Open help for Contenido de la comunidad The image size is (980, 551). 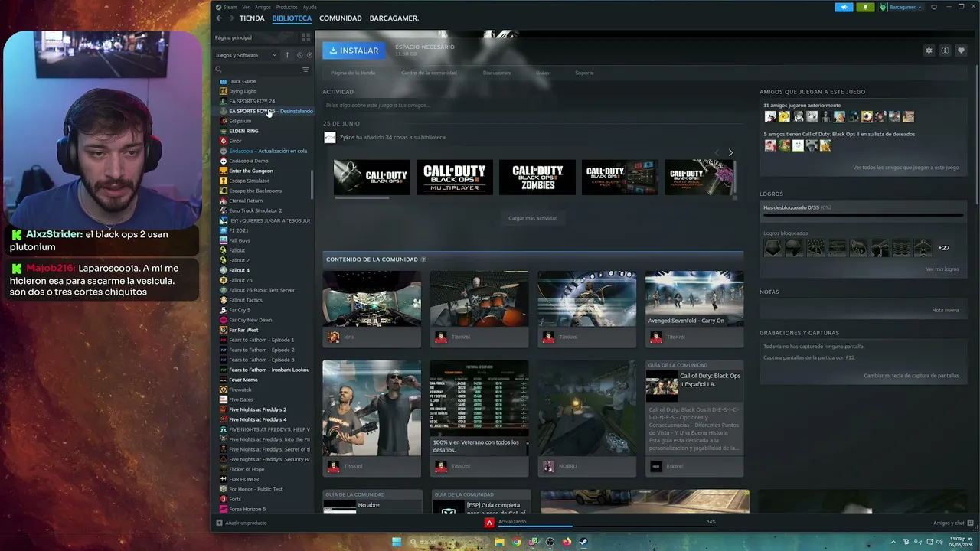tap(423, 259)
